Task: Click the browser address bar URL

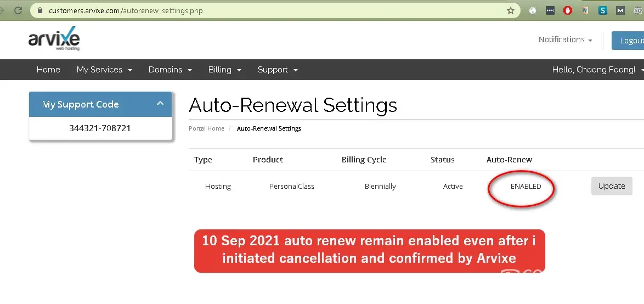Action: (x=126, y=10)
